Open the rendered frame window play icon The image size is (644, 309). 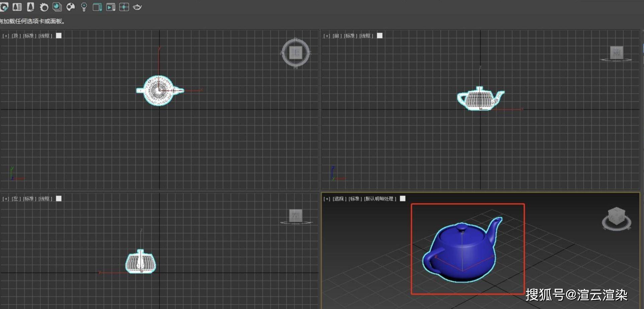click(110, 7)
